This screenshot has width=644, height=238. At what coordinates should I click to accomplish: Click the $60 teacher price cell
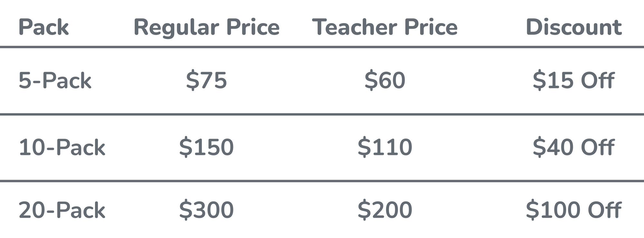[x=385, y=80]
